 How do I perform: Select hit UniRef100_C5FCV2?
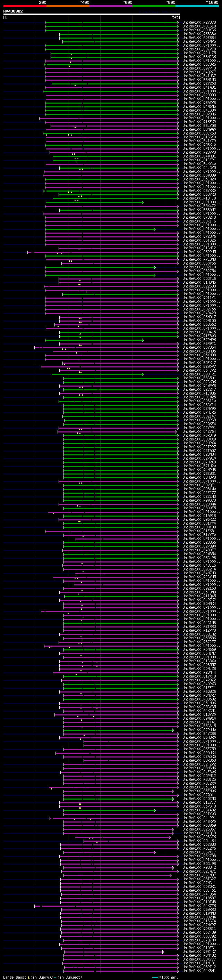(199, 371)
